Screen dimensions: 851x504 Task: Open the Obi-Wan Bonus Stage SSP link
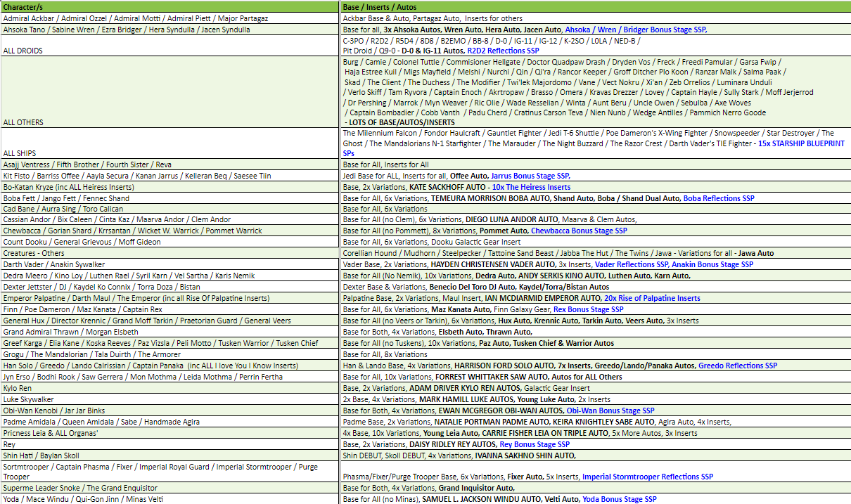click(x=610, y=411)
